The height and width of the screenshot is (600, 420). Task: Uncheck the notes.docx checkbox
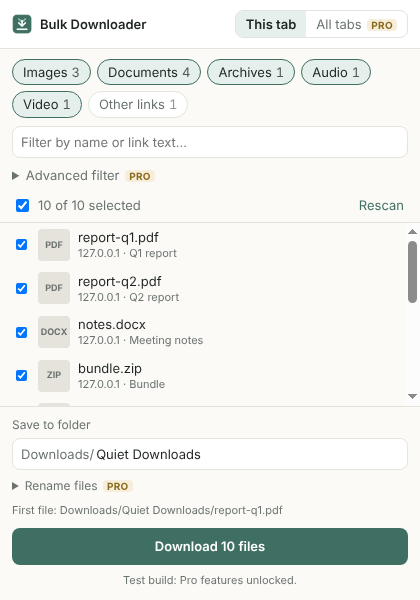pyautogui.click(x=22, y=332)
